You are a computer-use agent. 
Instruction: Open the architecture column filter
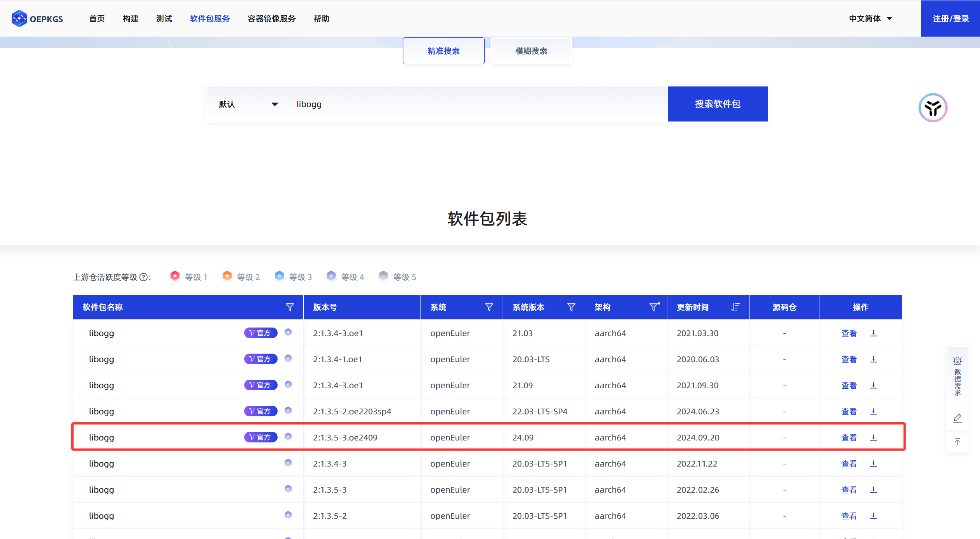[654, 307]
